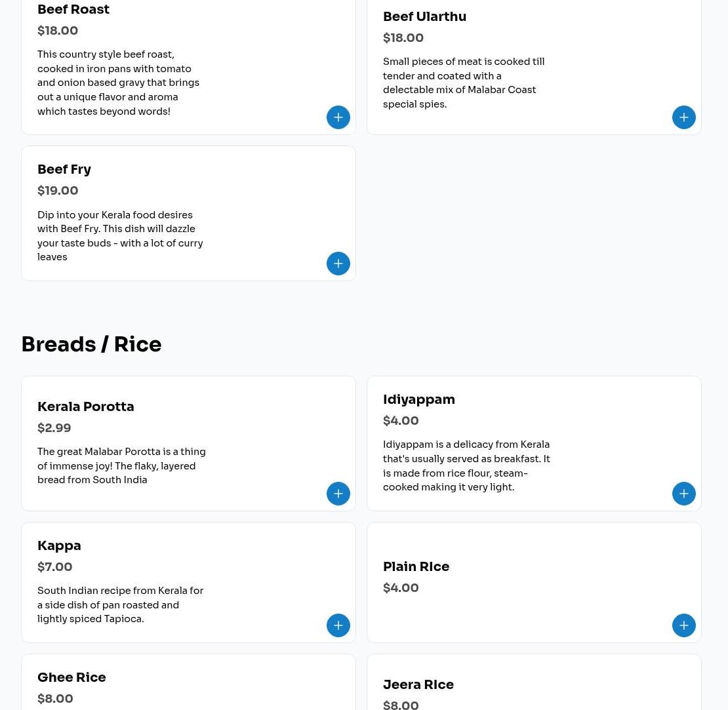The width and height of the screenshot is (728, 710).
Task: Add Beef Roast to the order
Action: tap(338, 117)
